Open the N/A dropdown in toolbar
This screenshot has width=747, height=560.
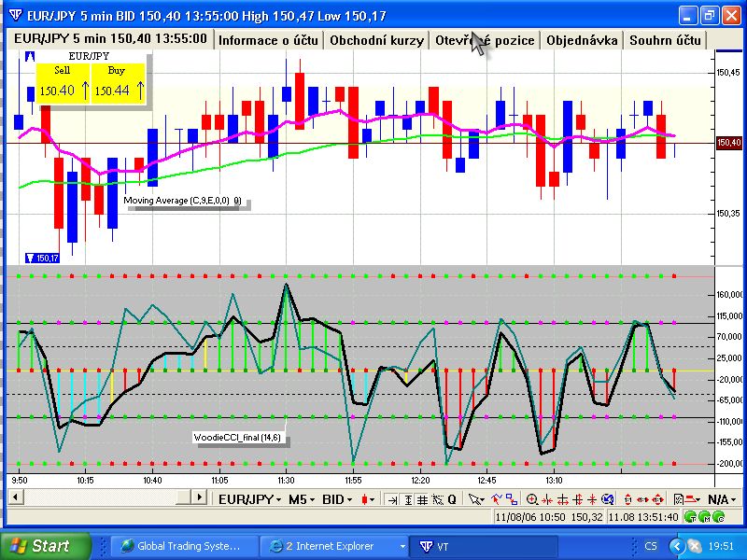(721, 499)
